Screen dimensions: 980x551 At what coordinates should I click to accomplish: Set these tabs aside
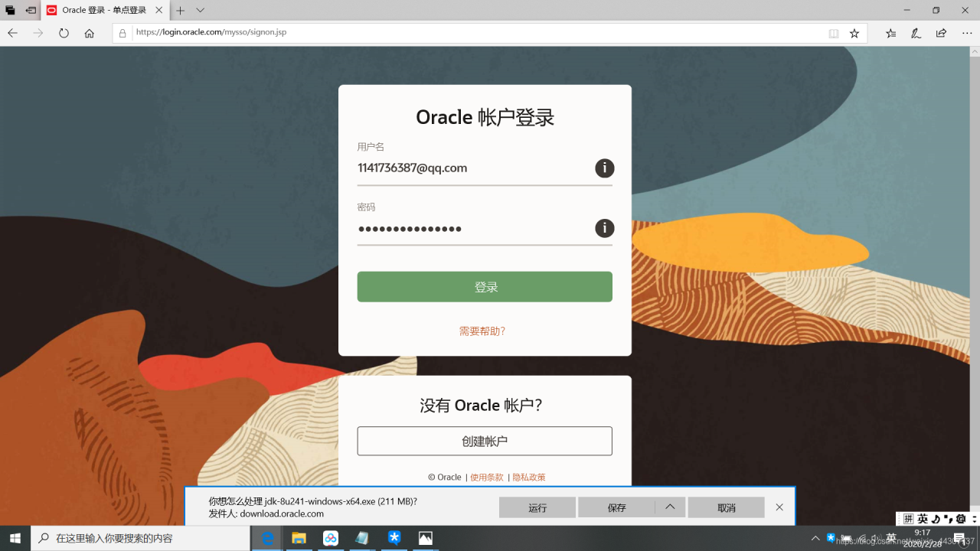click(31, 10)
